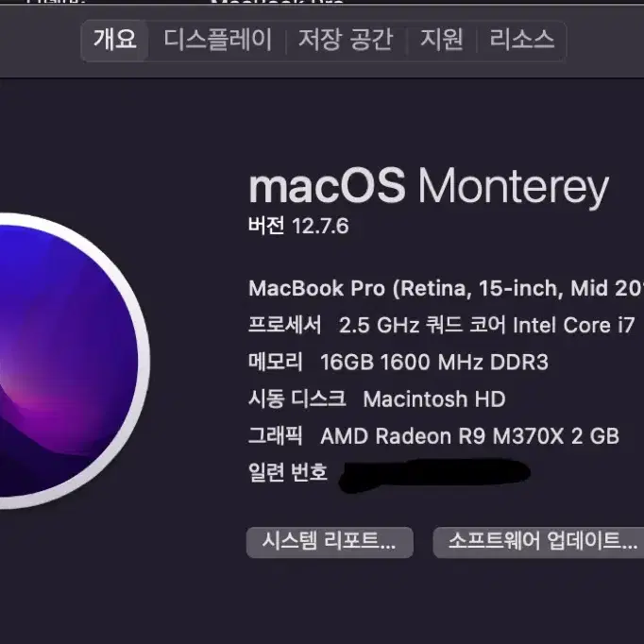Open the 리소스 tab
This screenshot has height=644, width=644.
(521, 41)
